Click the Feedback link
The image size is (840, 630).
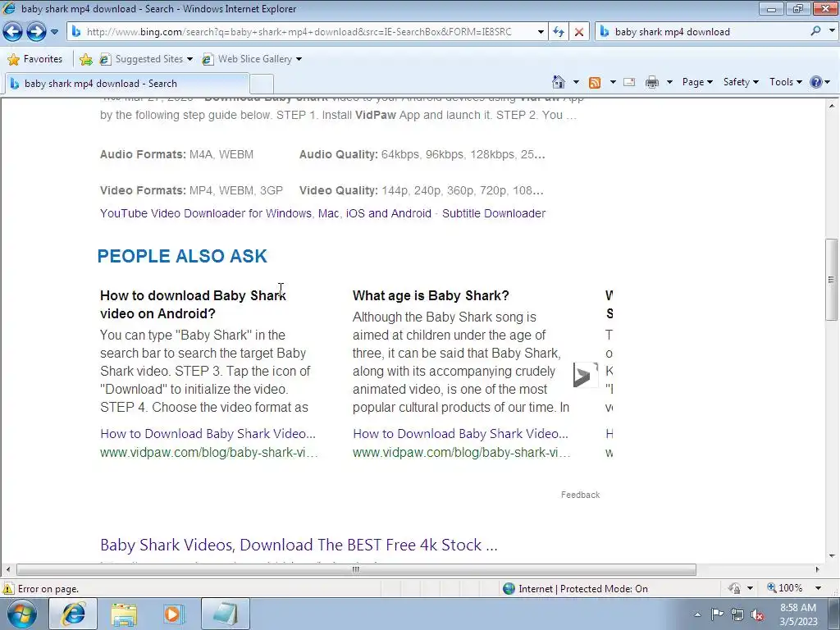(x=580, y=495)
